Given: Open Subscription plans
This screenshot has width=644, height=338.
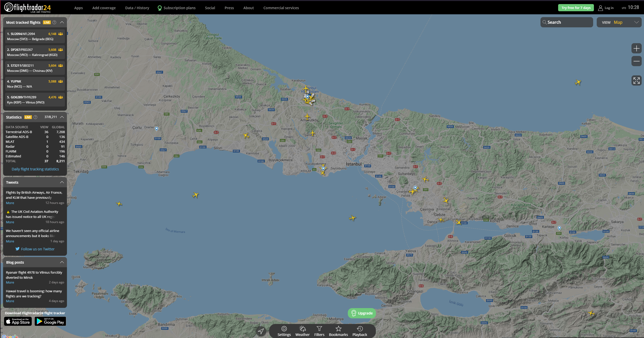Looking at the screenshot, I should 177,8.
